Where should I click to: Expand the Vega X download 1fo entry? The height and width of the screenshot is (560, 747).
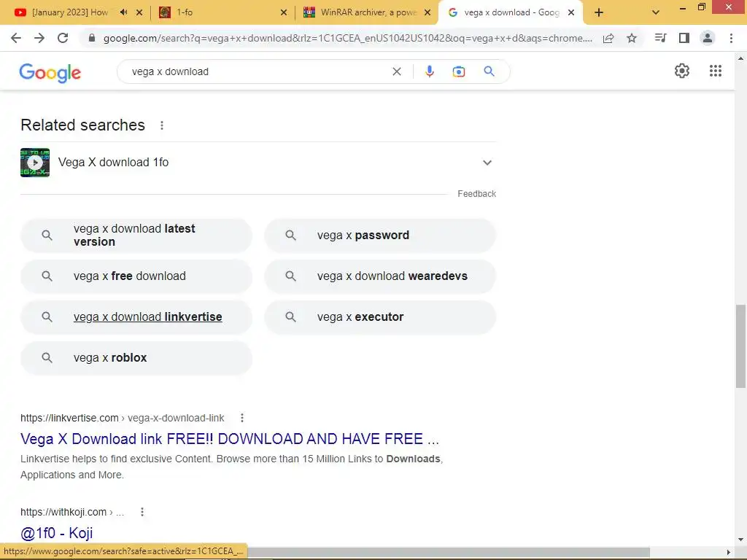point(487,163)
